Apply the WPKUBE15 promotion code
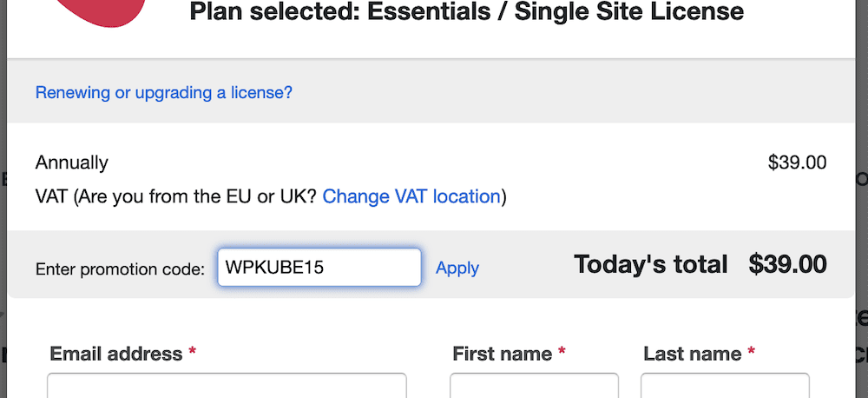This screenshot has height=398, width=868. [x=457, y=268]
